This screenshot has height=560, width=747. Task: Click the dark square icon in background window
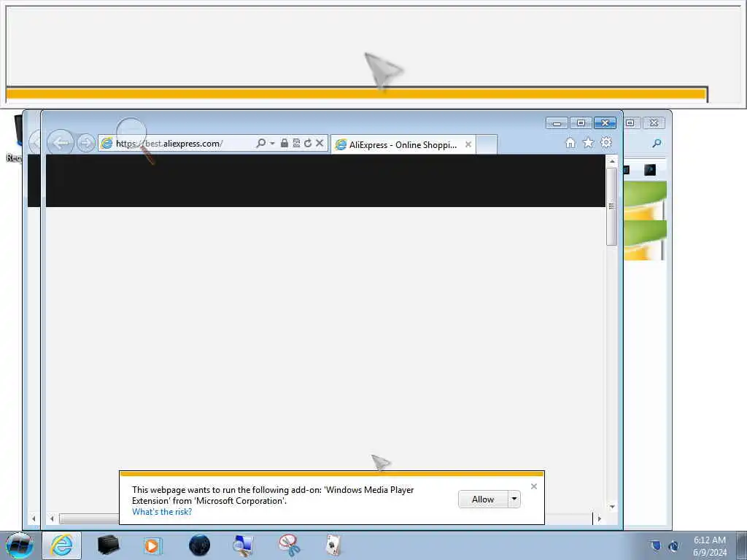pyautogui.click(x=650, y=170)
